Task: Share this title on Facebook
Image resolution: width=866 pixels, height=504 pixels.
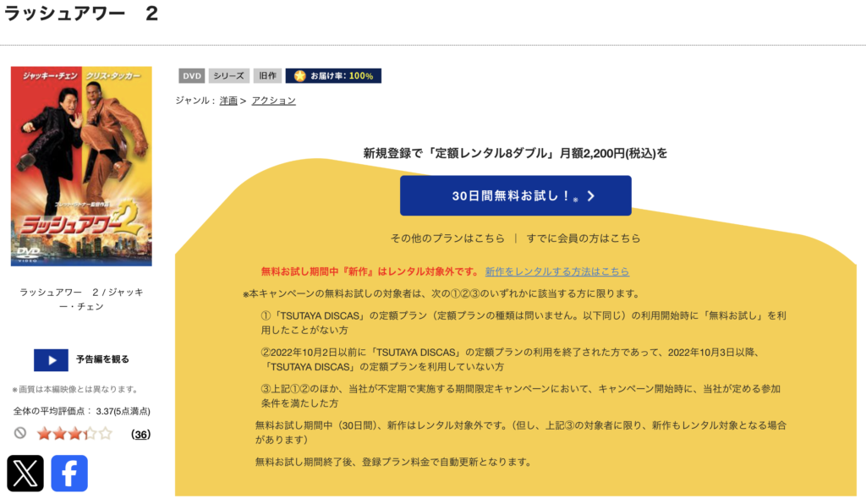Action: (x=69, y=473)
